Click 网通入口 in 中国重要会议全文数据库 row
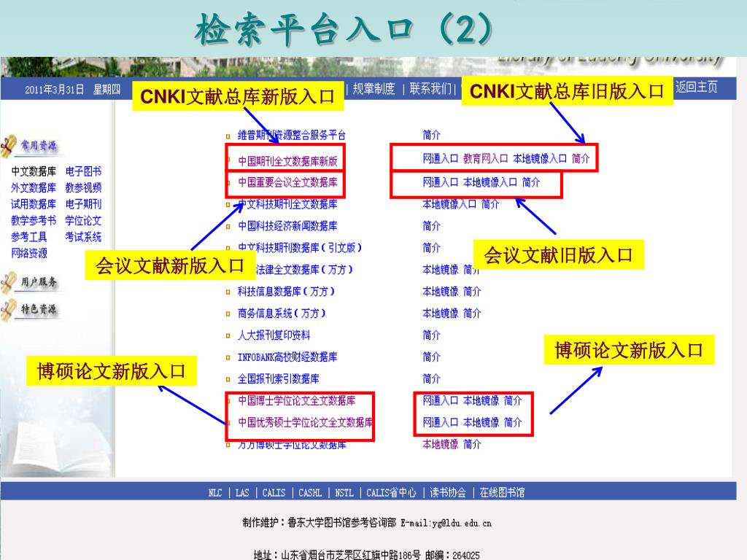This screenshot has width=747, height=560. click(x=441, y=182)
